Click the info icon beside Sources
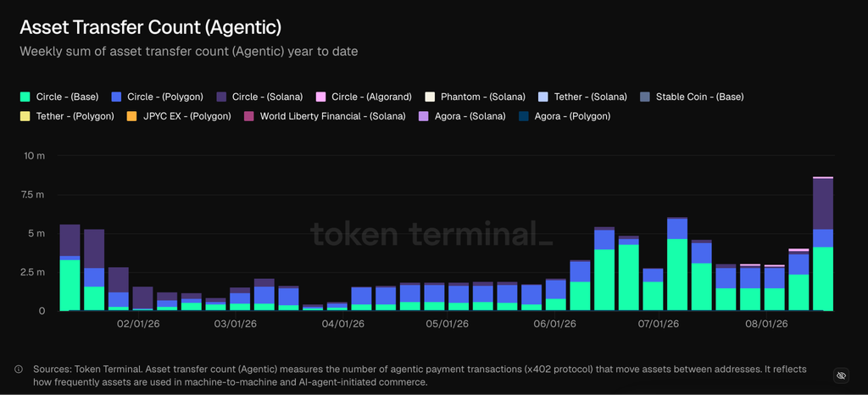This screenshot has width=868, height=395. [19, 369]
